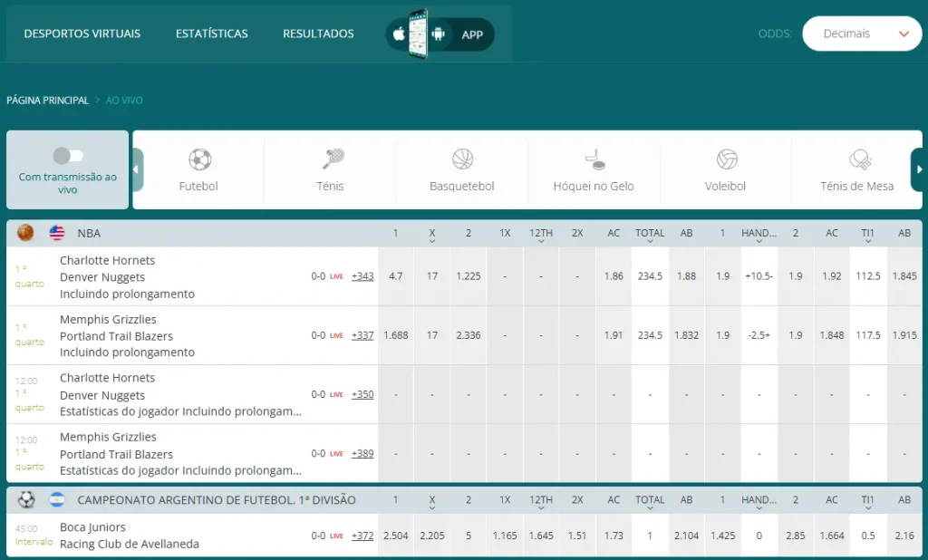Click the Android app icon
Screen dimensions: 928x560
pyautogui.click(x=438, y=34)
